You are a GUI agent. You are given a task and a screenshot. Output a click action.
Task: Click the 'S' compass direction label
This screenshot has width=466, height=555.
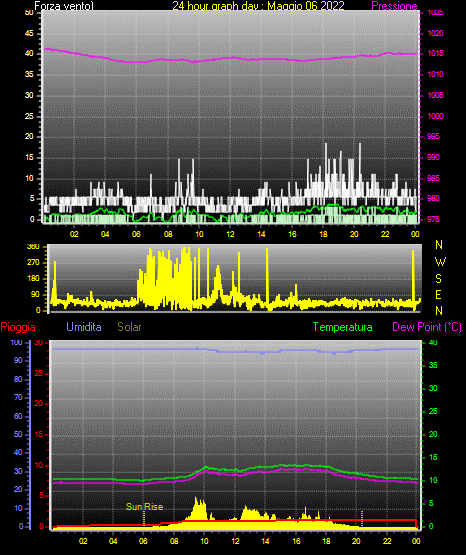click(x=438, y=279)
